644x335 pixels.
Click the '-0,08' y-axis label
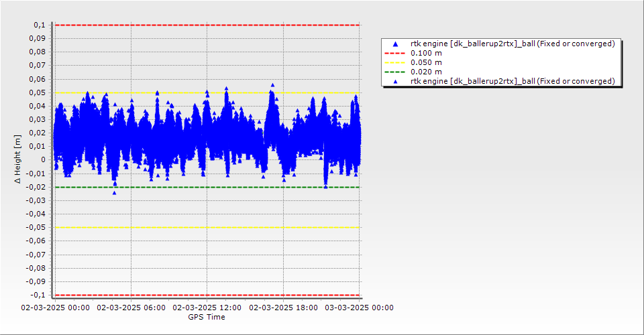(x=36, y=268)
